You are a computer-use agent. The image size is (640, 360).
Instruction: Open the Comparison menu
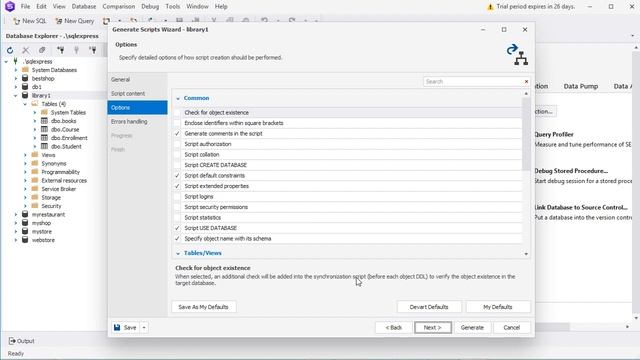coord(118,7)
